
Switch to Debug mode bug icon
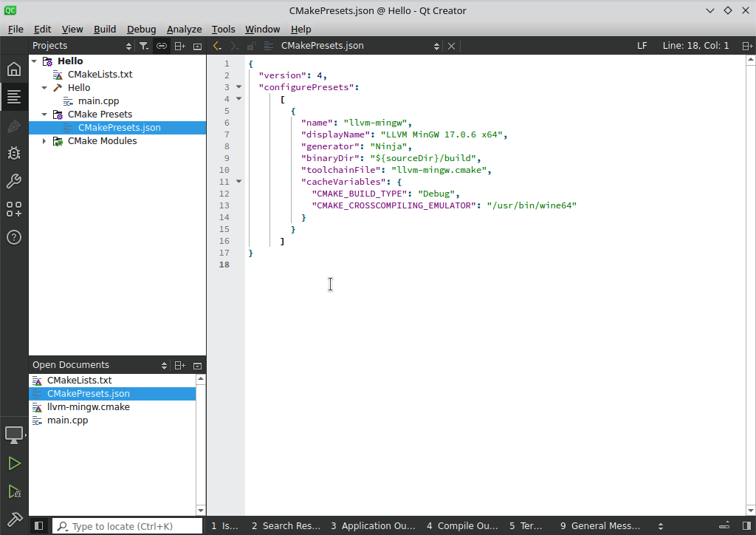(x=14, y=154)
